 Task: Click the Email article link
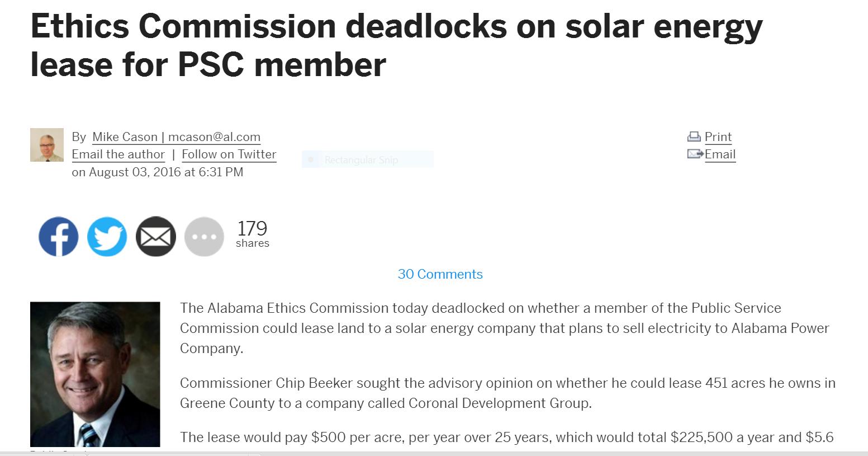[x=720, y=154]
